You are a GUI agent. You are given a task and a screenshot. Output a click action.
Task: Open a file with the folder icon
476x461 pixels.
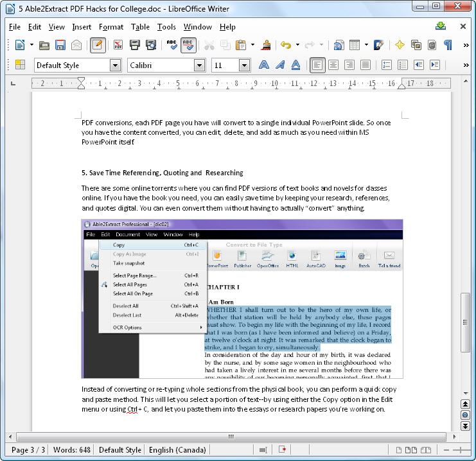pos(44,45)
